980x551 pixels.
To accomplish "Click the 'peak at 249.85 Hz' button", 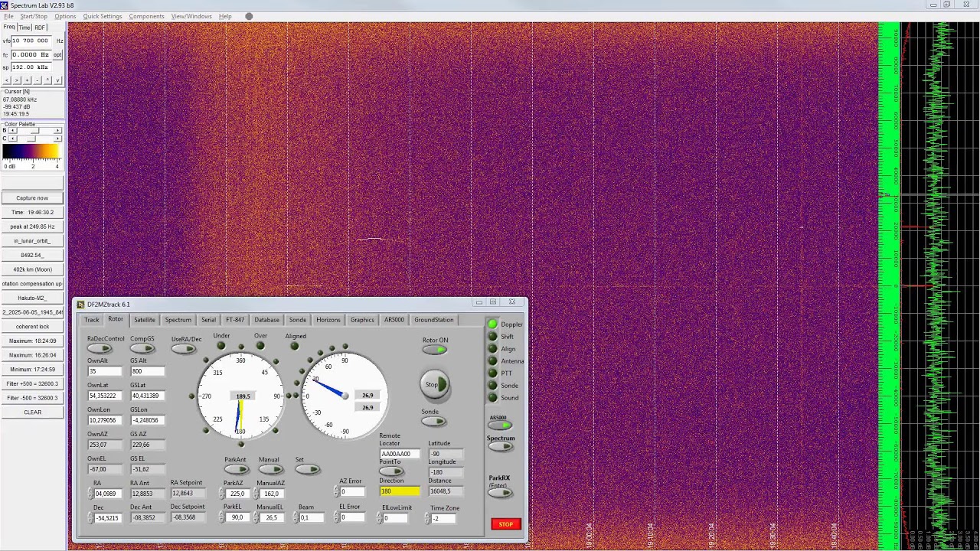I will [32, 227].
